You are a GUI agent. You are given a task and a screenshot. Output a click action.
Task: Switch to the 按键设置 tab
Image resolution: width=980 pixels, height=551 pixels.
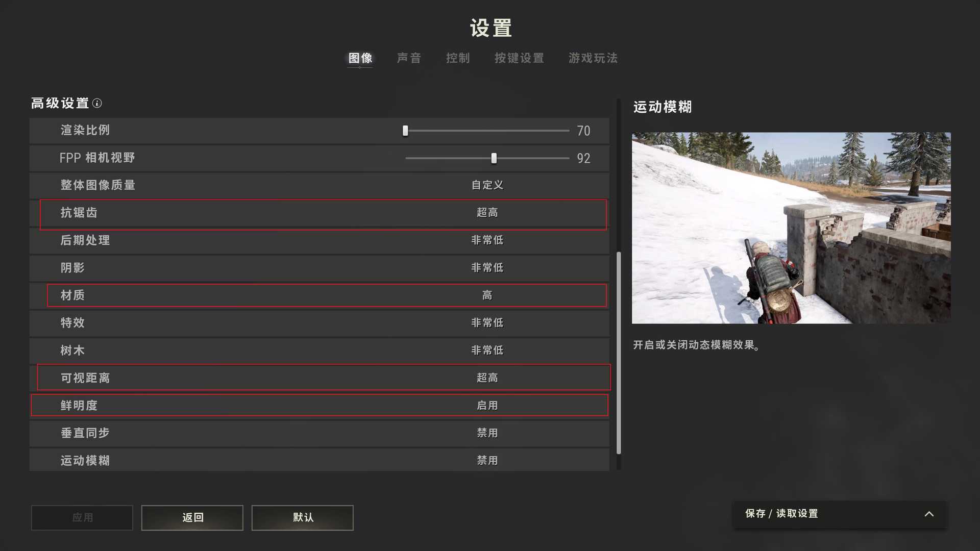coord(519,58)
